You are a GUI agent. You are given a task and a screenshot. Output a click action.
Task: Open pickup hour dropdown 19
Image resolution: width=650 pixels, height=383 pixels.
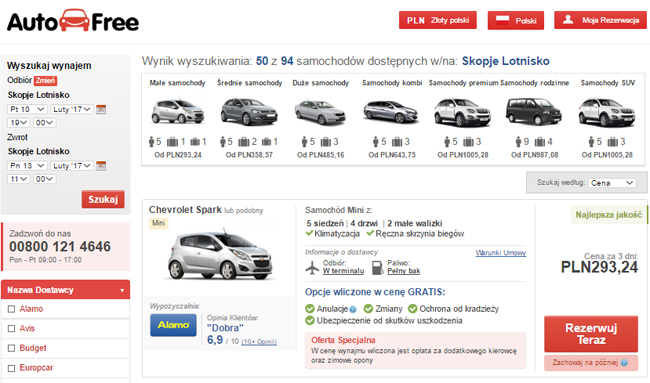(x=19, y=123)
